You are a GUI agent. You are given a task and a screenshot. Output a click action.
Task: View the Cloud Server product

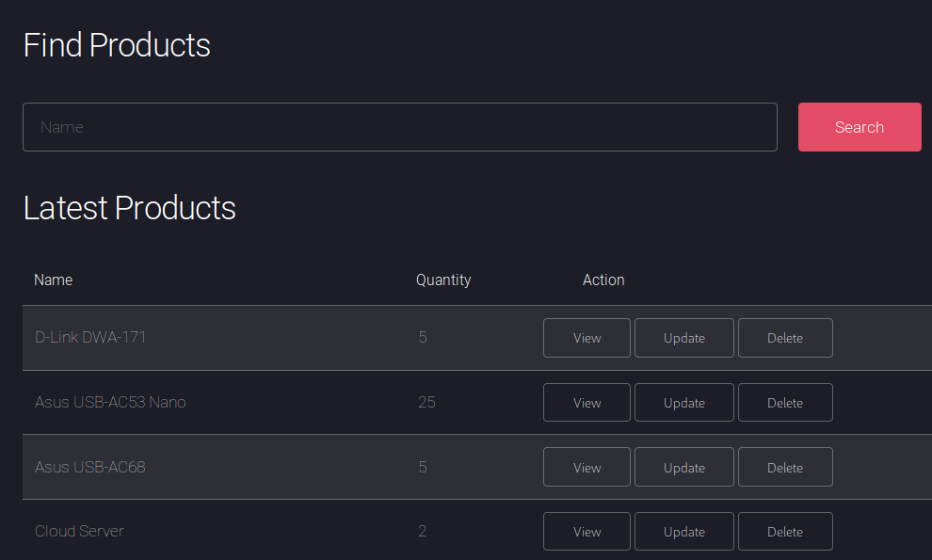pyautogui.click(x=587, y=532)
